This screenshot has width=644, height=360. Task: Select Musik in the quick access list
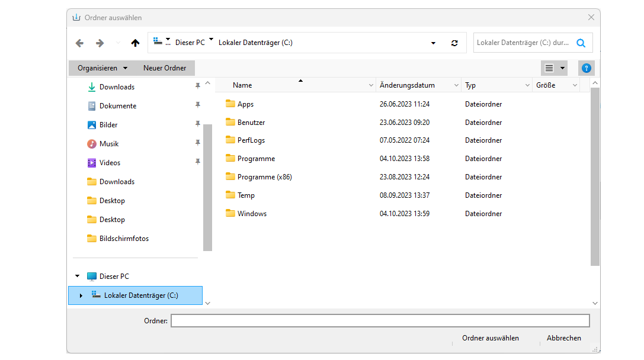coord(109,144)
